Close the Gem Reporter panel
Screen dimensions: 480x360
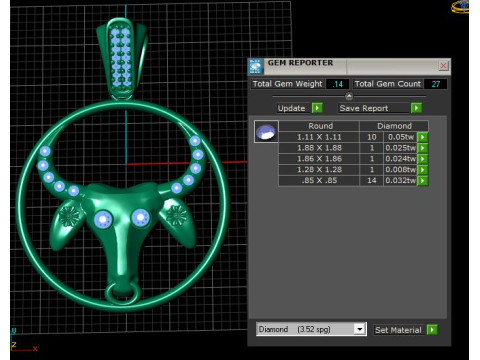tap(443, 66)
